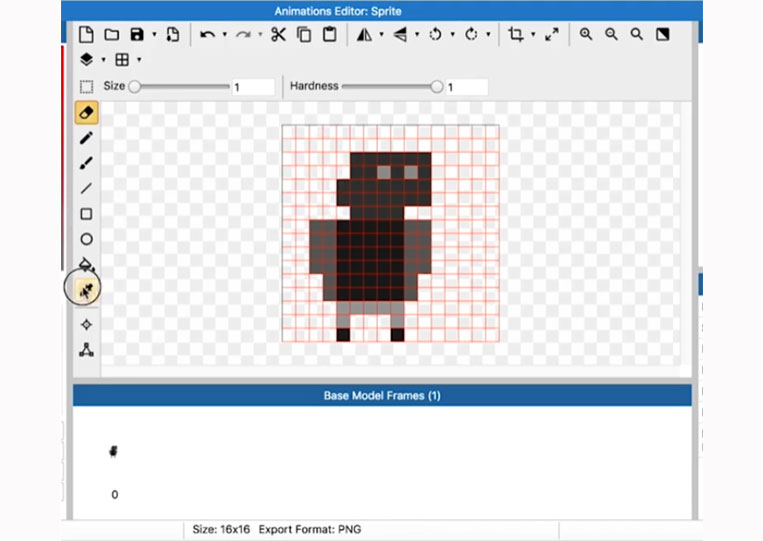Undo the last action
The width and height of the screenshot is (763, 541).
tap(208, 35)
